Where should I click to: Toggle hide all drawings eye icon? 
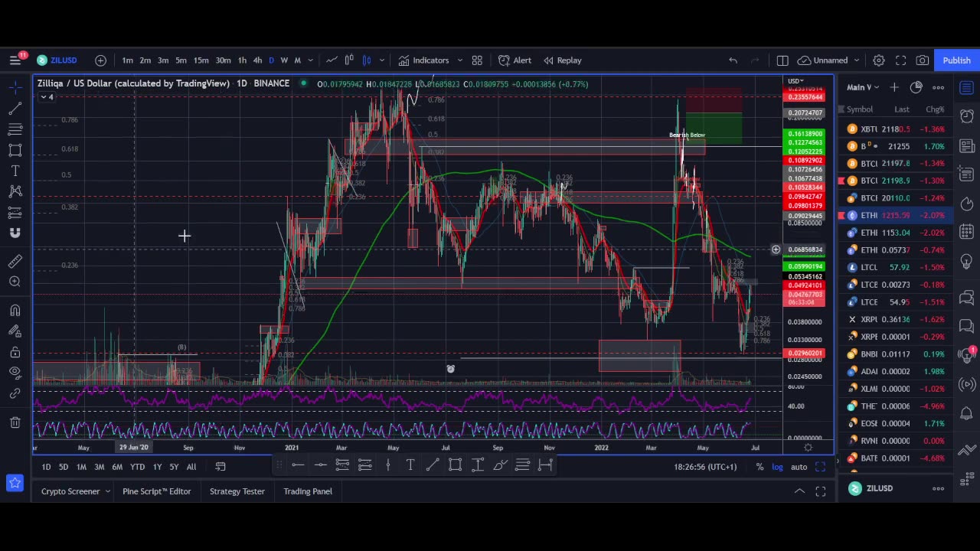point(15,373)
